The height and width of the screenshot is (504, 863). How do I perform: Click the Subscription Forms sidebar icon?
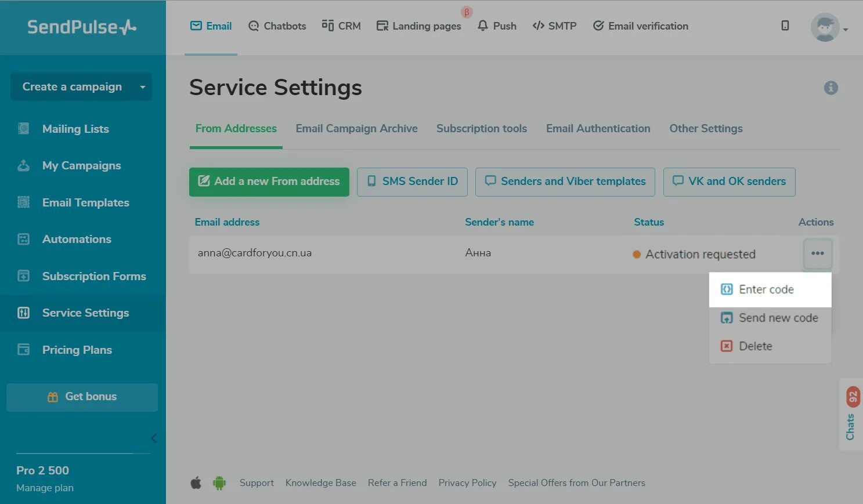[x=23, y=276]
